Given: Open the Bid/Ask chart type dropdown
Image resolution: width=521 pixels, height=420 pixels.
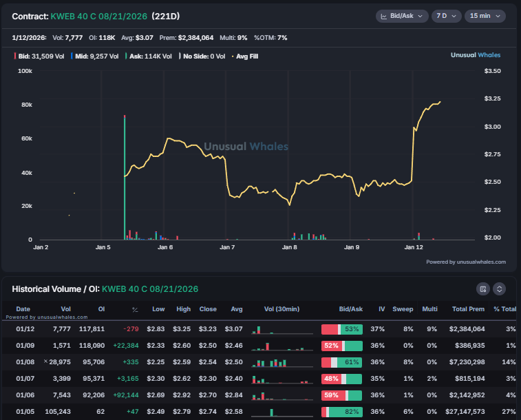Looking at the screenshot, I should pos(402,16).
